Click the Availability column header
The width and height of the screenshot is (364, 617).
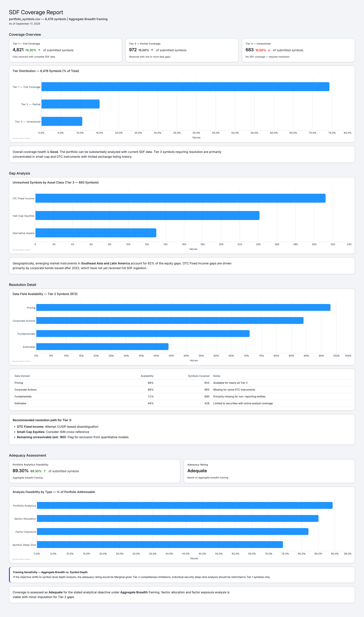click(x=147, y=376)
